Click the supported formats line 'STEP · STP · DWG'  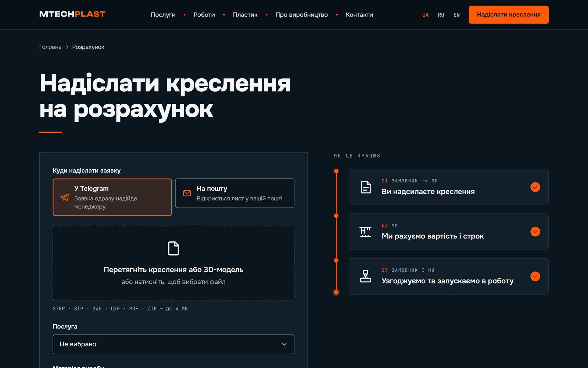120,309
